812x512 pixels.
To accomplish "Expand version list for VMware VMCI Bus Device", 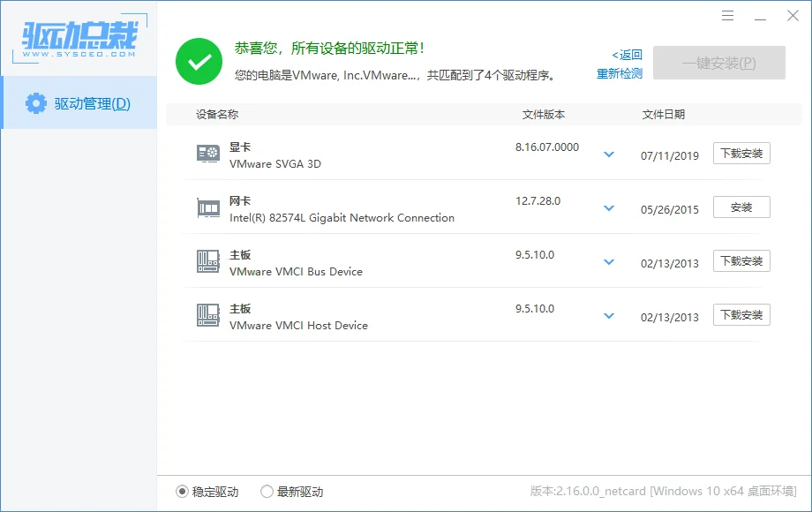I will point(608,261).
